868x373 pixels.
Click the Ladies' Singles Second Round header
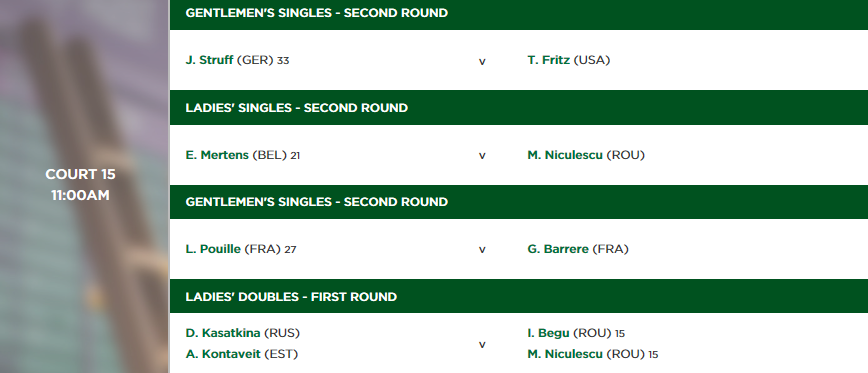click(519, 107)
